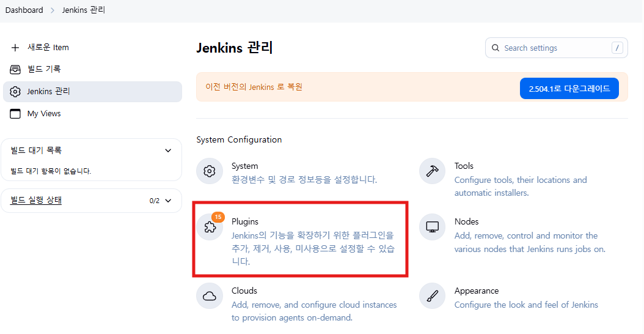The width and height of the screenshot is (644, 334).
Task: Click the 빌드 대기 항목이 없습니다 text
Action: pos(51,171)
